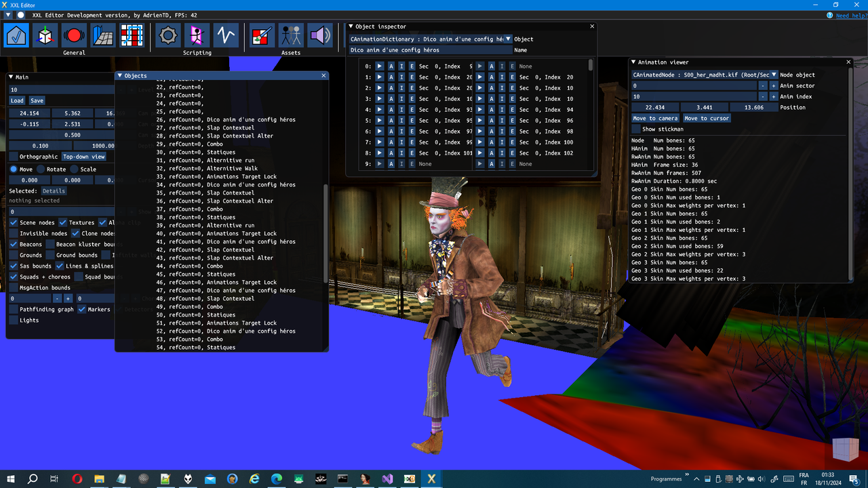Open the stick figures icon in Assets
The width and height of the screenshot is (868, 488).
[x=291, y=35]
